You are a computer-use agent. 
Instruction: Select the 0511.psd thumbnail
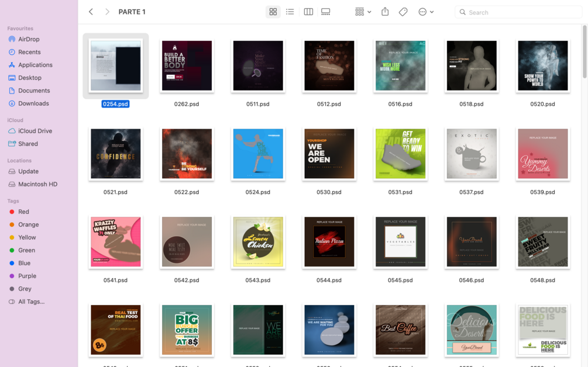point(258,65)
